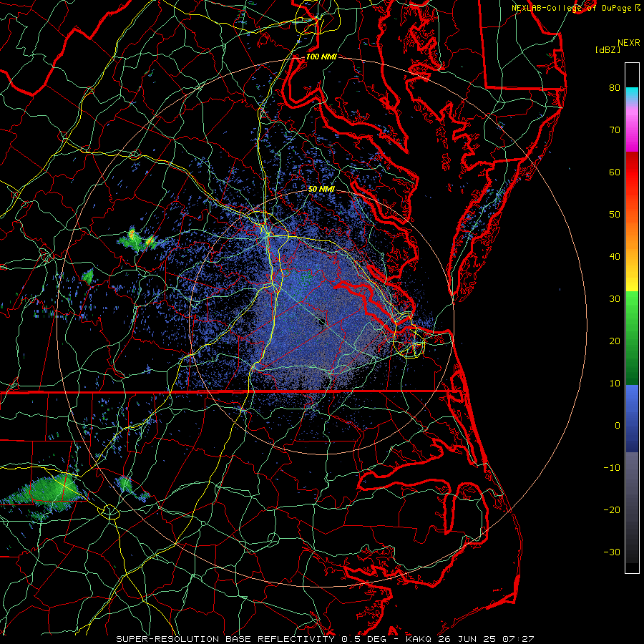
Task: Click the dark radar site spot at ring center
Action: [x=321, y=321]
